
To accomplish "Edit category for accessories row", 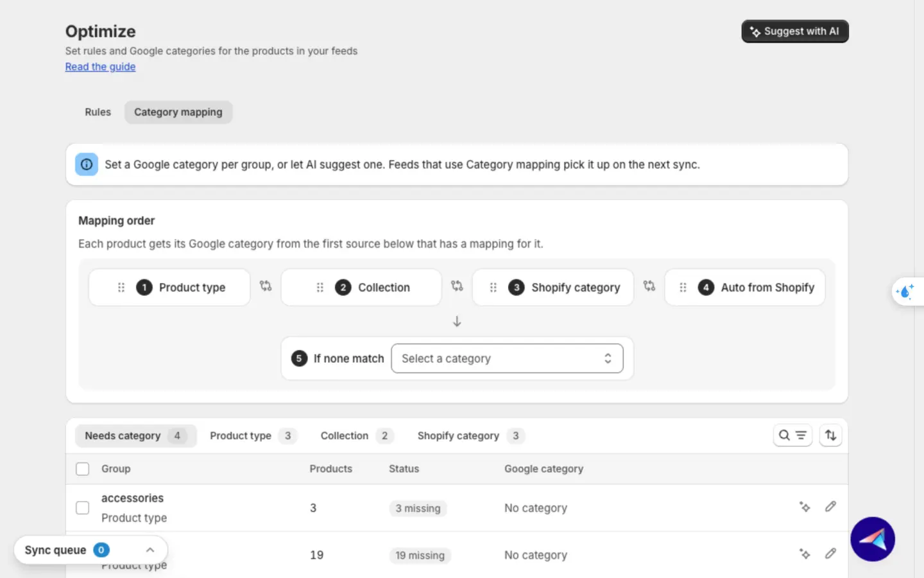I will (x=830, y=507).
